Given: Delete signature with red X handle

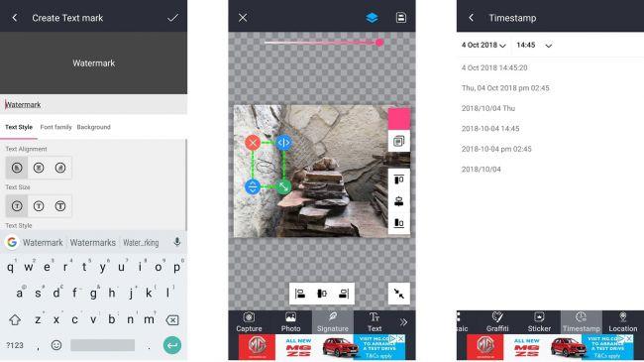Looking at the screenshot, I should [x=253, y=143].
